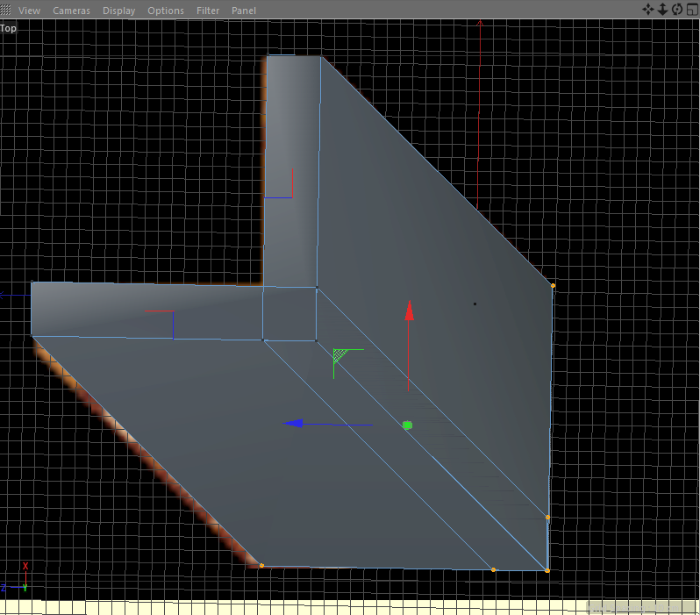The height and width of the screenshot is (615, 700).
Task: Click the green center axis handle
Action: (407, 425)
